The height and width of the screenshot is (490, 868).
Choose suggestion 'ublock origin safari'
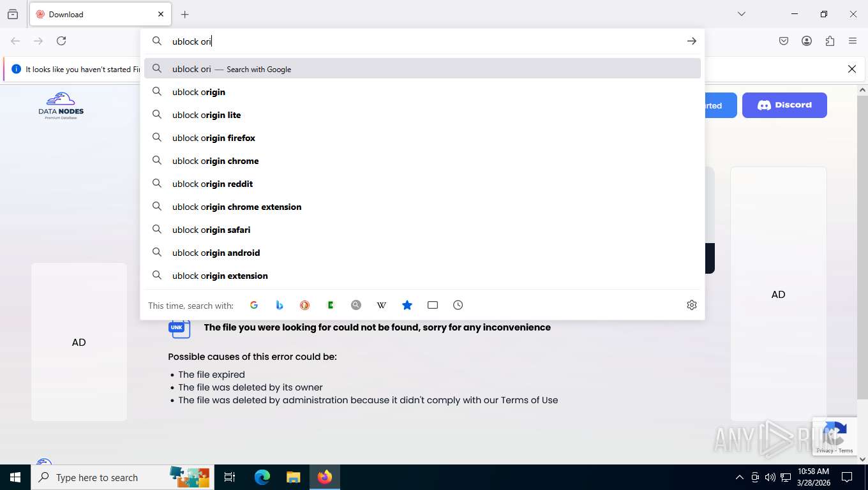423,230
